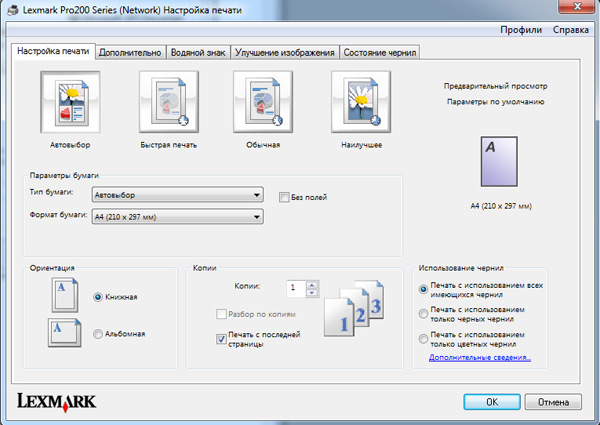Select printing with only black ink
Screen dimensions: 600x425
tap(424, 315)
